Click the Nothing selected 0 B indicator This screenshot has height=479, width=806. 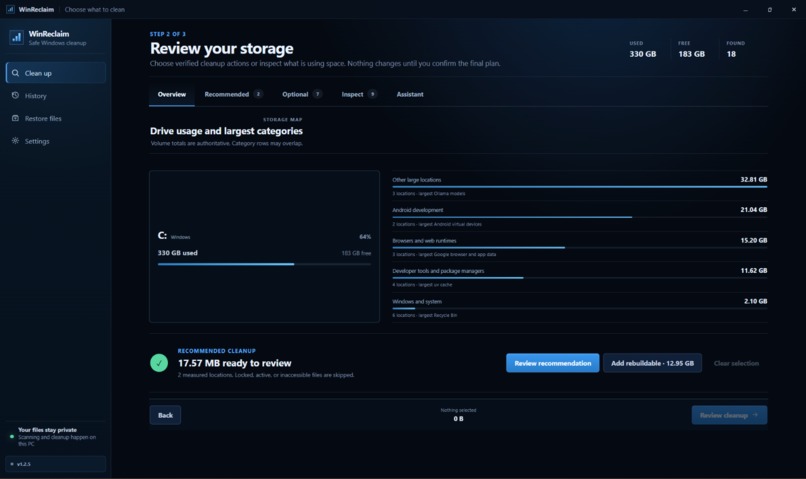[458, 415]
